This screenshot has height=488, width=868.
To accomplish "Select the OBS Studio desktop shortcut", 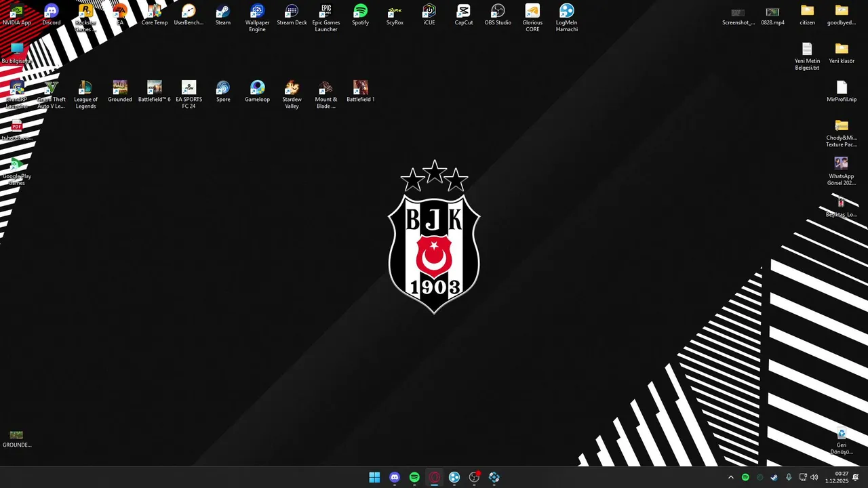I will [498, 15].
